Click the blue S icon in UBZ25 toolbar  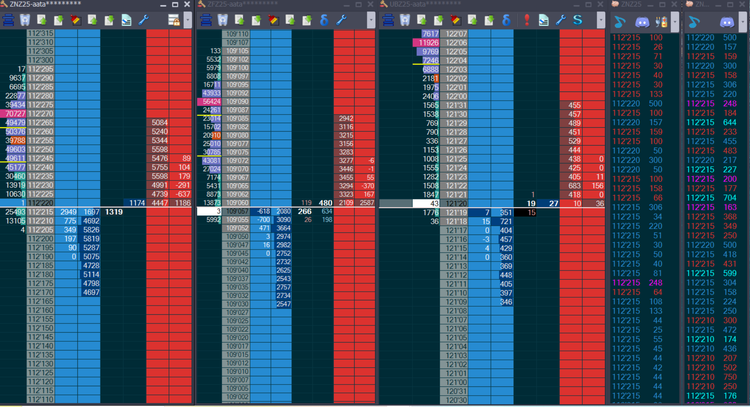pos(578,20)
